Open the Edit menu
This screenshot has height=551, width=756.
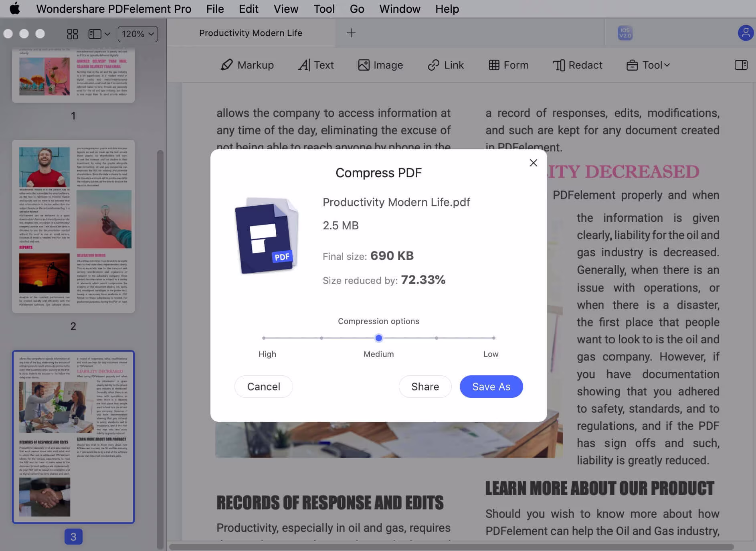[x=249, y=8]
